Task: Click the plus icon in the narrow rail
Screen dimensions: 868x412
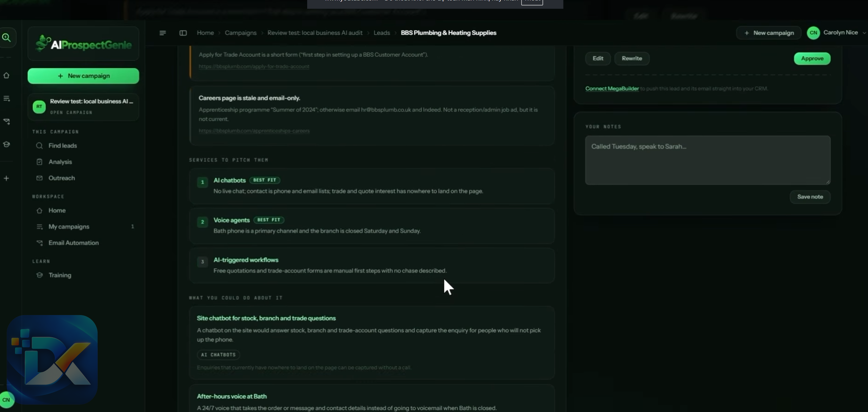Action: pyautogui.click(x=6, y=178)
